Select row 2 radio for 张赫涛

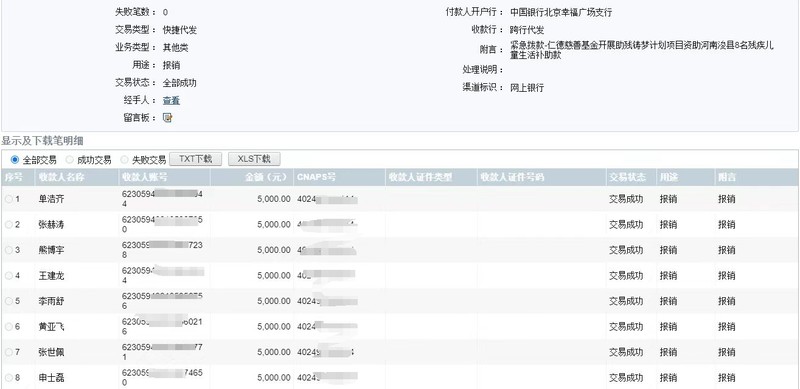click(x=9, y=225)
